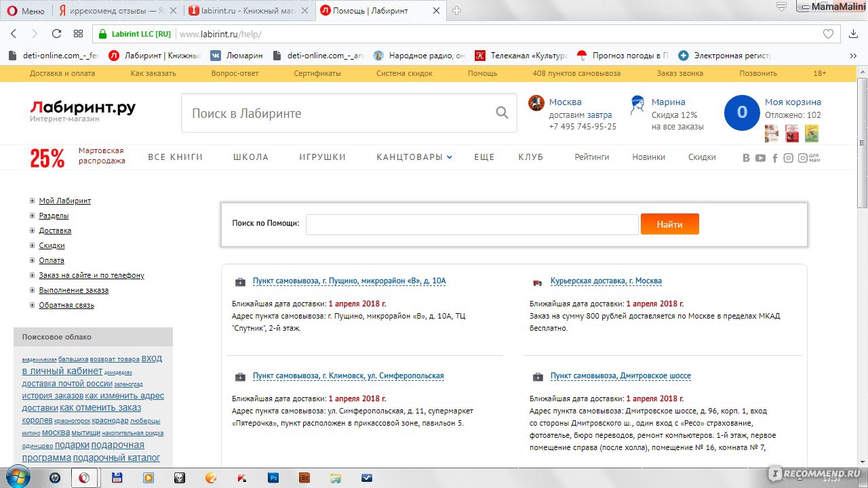The height and width of the screenshot is (488, 868).
Task: Click the Марина profile head icon
Action: [637, 105]
